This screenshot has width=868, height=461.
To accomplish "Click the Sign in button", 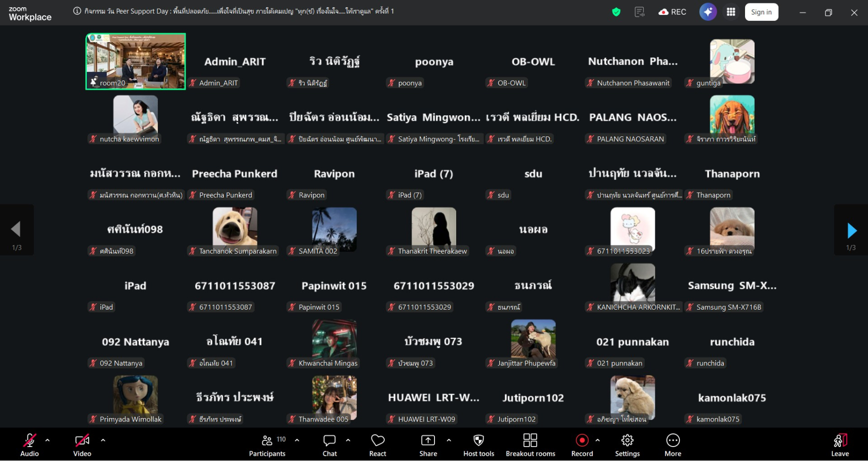I will coord(761,12).
